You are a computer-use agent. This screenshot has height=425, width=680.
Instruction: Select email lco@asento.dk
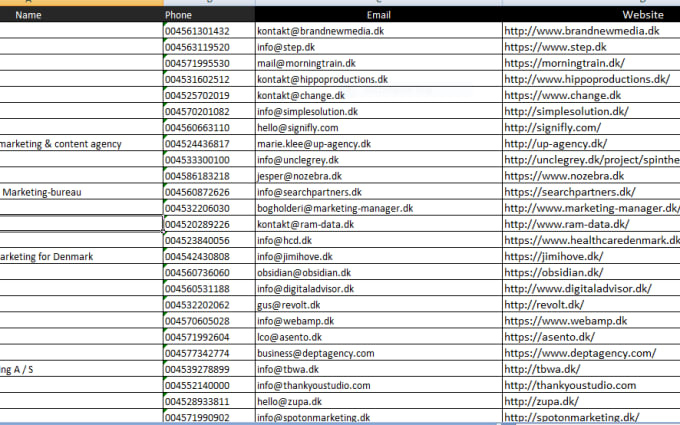pyautogui.click(x=289, y=337)
